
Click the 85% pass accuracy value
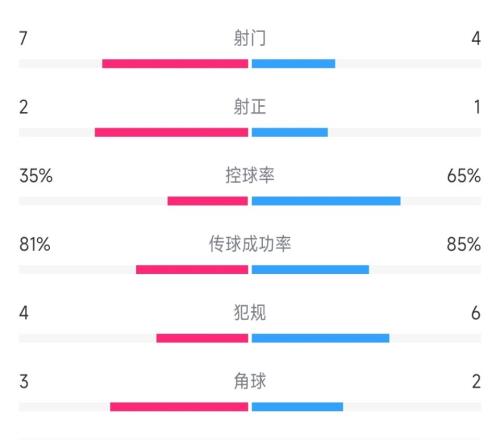click(464, 244)
